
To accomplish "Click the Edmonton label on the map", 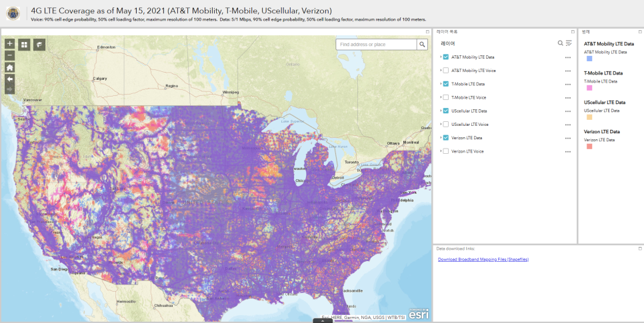I will [107, 47].
